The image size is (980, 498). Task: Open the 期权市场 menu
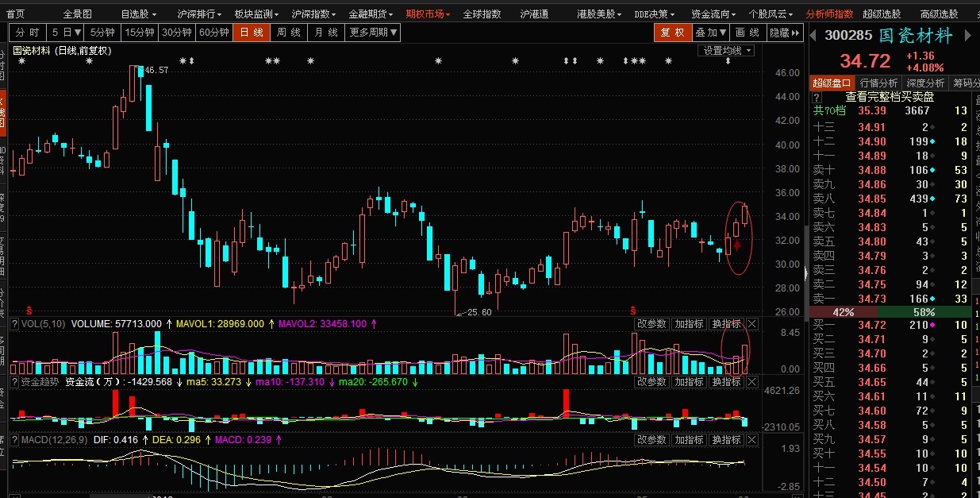[x=428, y=14]
